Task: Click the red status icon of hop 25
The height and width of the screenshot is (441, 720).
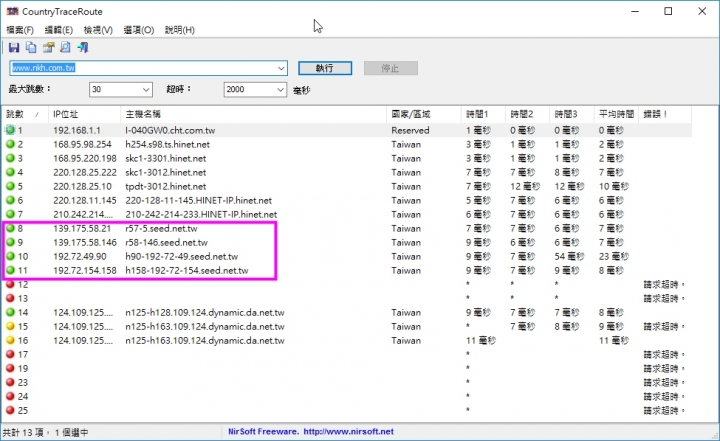Action: tap(10, 410)
